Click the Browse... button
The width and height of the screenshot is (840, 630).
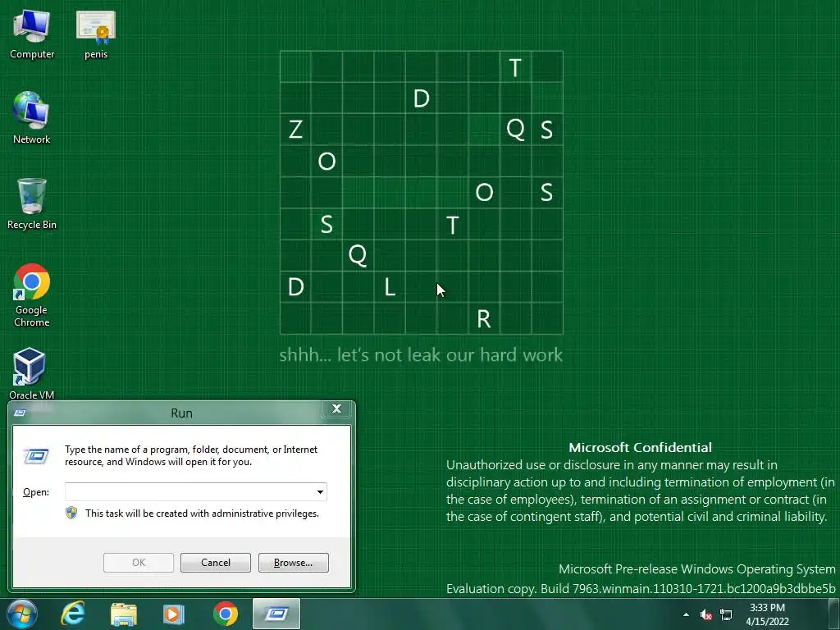293,563
